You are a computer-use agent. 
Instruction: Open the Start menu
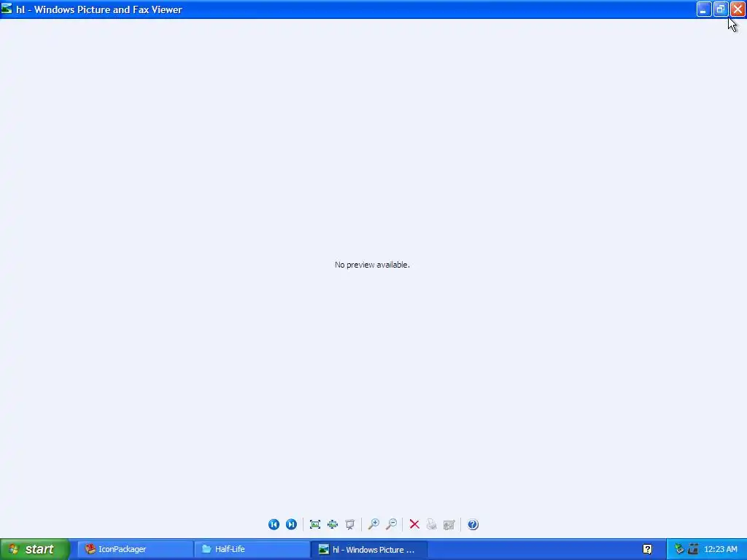(34, 549)
